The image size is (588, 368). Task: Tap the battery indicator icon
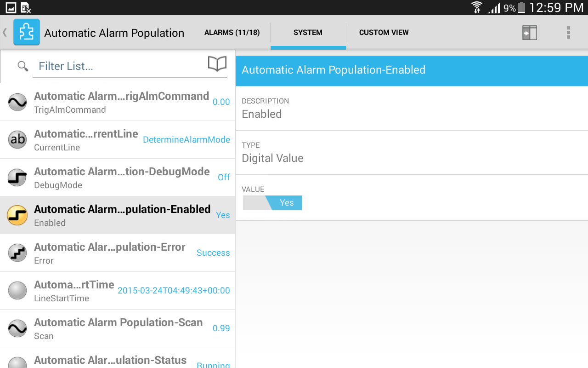pos(521,7)
